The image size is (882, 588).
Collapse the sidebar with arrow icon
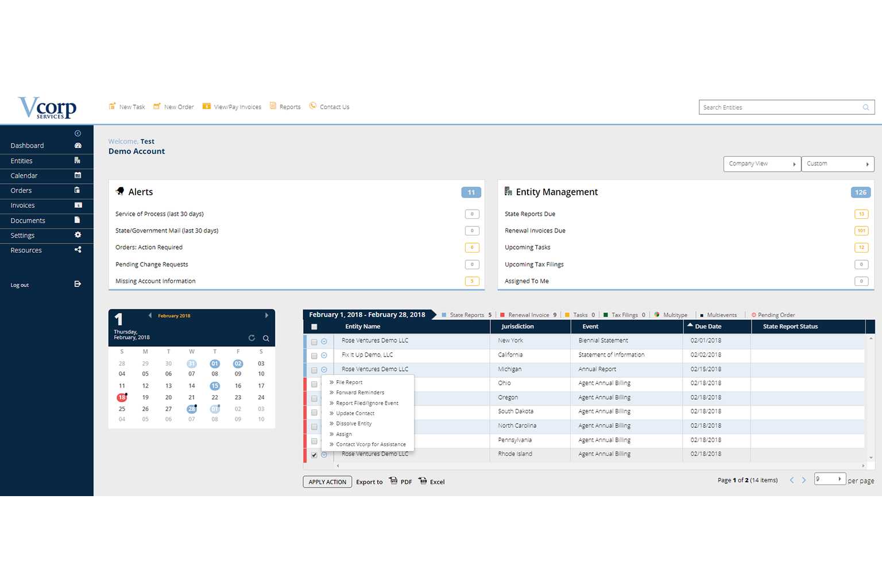click(78, 133)
